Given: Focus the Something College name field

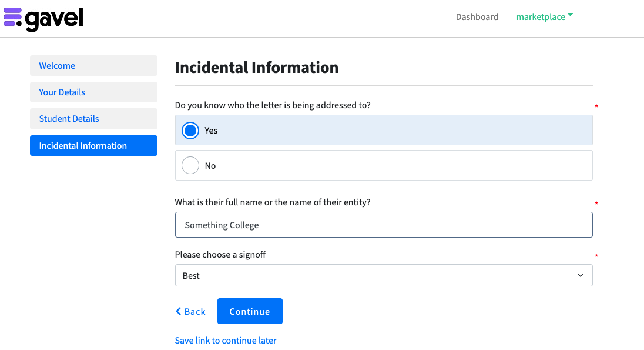Looking at the screenshot, I should click(x=383, y=225).
